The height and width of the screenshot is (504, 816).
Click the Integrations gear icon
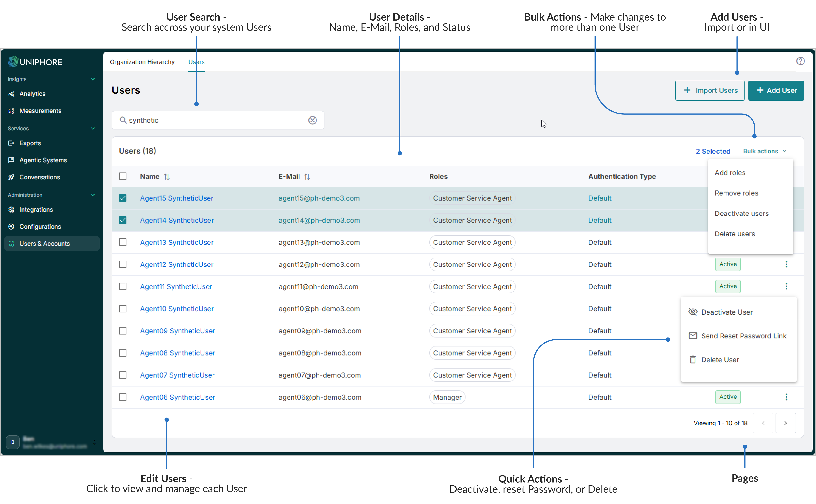point(11,210)
